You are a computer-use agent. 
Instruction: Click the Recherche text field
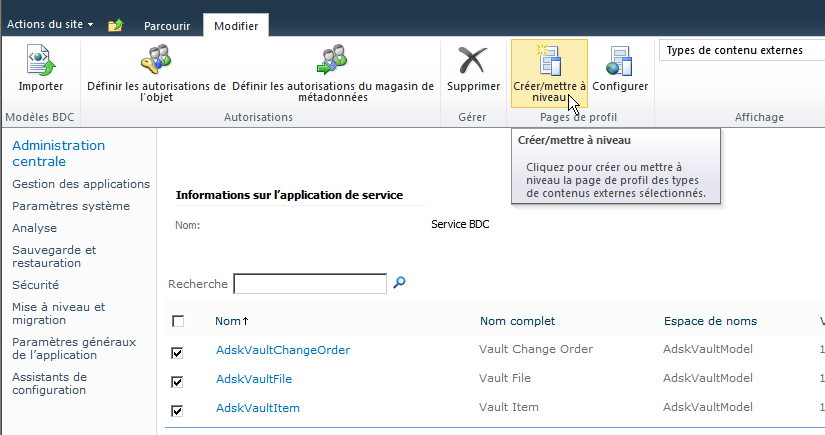[x=310, y=285]
